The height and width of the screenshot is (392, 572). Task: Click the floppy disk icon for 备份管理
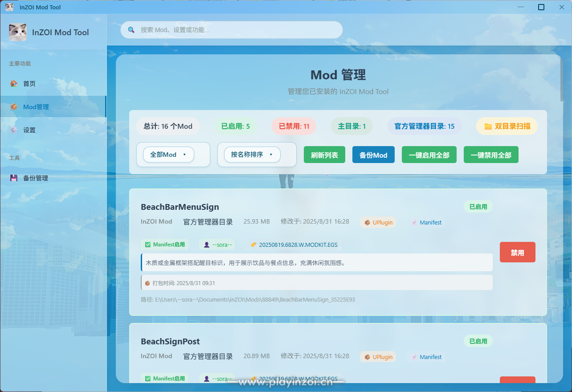[14, 178]
